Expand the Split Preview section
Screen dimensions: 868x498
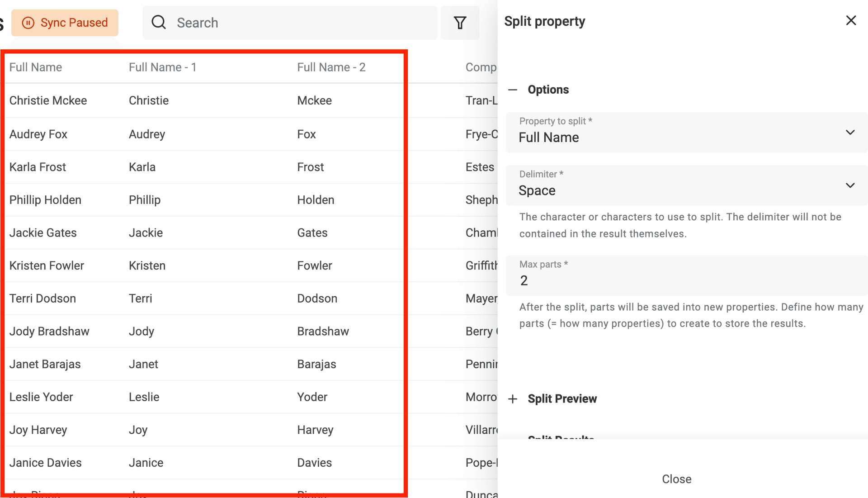(513, 398)
